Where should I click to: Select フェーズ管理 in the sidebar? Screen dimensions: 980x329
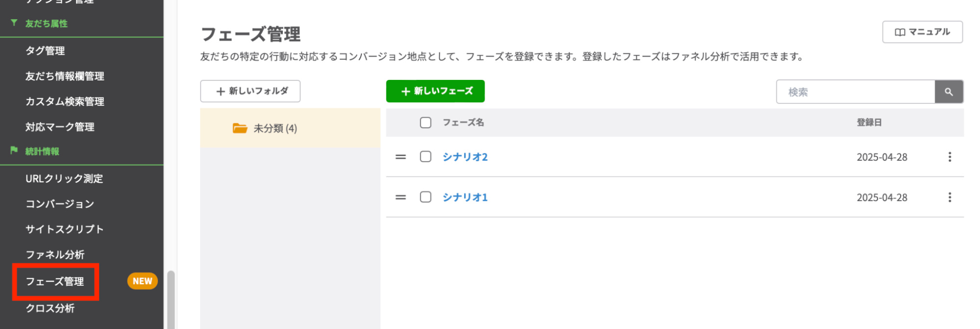pos(55,282)
